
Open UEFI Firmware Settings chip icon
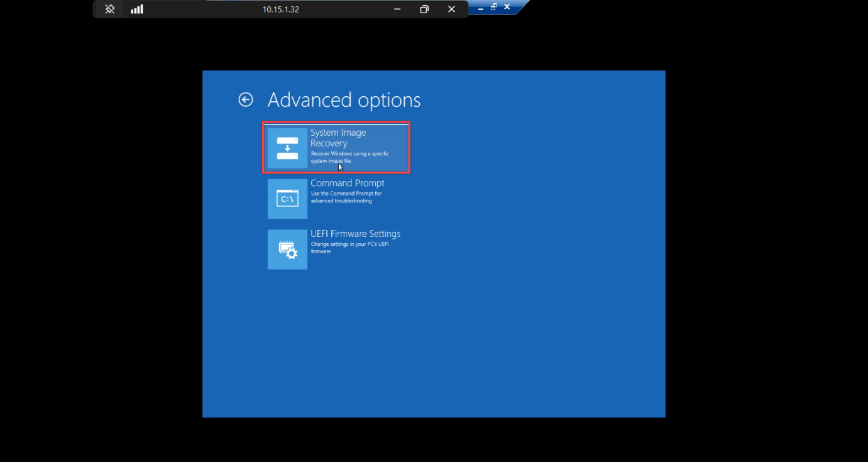[287, 250]
